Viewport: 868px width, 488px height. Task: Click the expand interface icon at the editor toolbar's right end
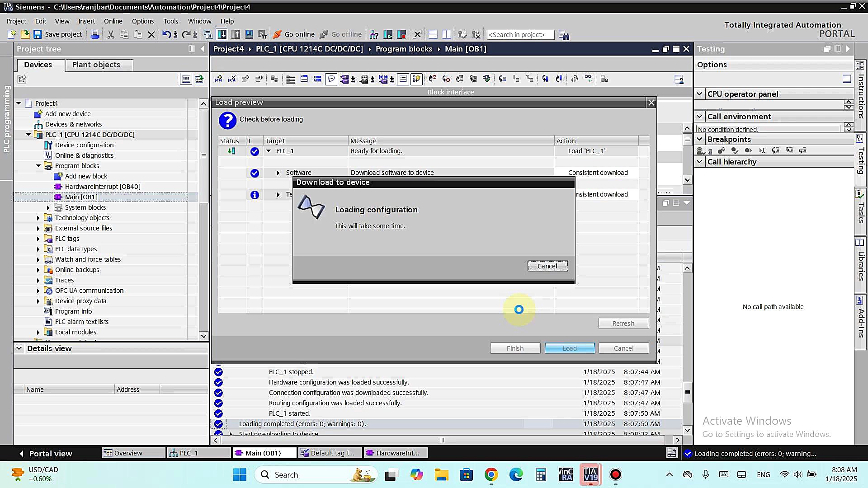[679, 80]
